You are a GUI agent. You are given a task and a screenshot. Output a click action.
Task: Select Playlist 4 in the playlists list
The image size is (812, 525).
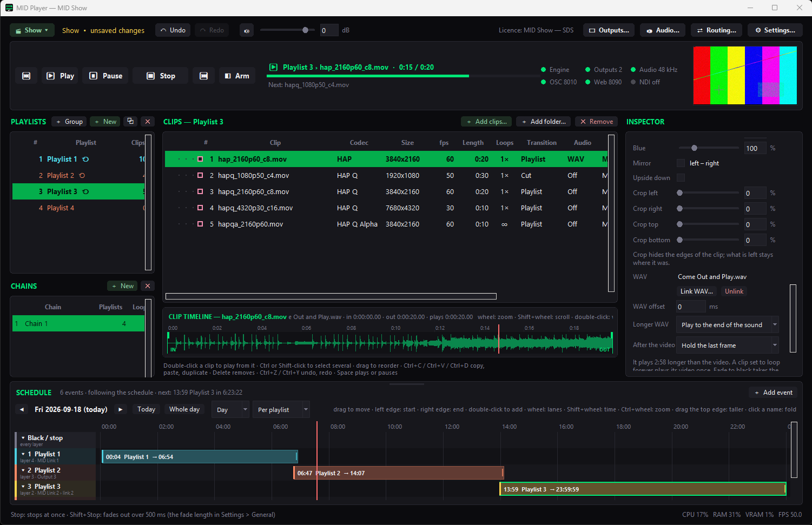point(78,208)
